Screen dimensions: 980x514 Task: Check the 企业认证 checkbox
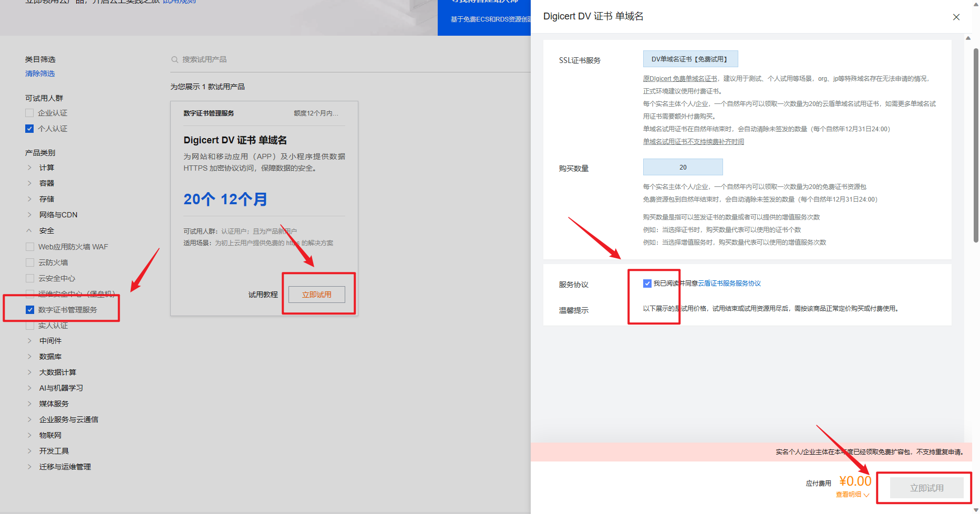coord(29,113)
